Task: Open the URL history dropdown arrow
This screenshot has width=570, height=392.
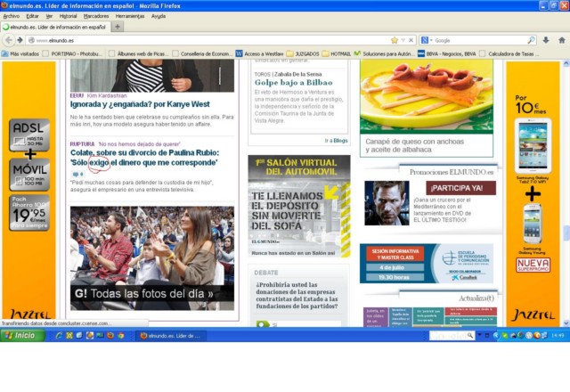Action: tap(403, 40)
